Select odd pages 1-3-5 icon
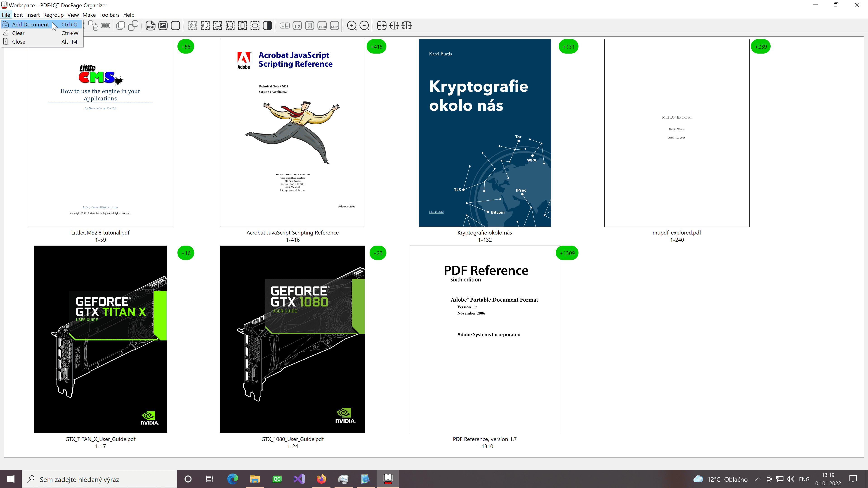868x488 pixels. pyautogui.click(x=230, y=26)
